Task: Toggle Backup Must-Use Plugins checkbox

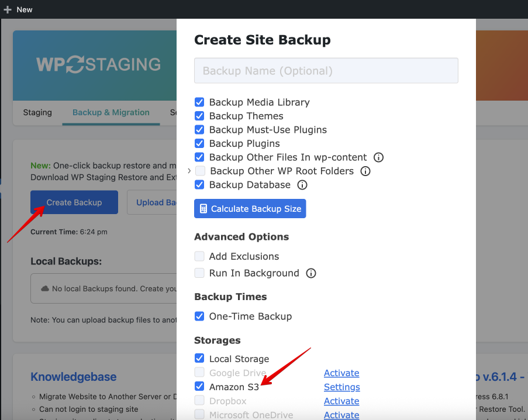Action: click(x=199, y=130)
